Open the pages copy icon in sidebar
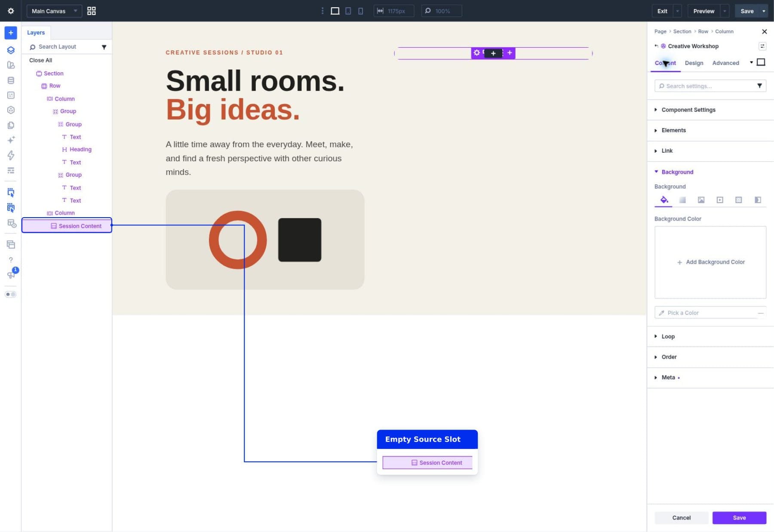The image size is (774, 532). coord(11,125)
